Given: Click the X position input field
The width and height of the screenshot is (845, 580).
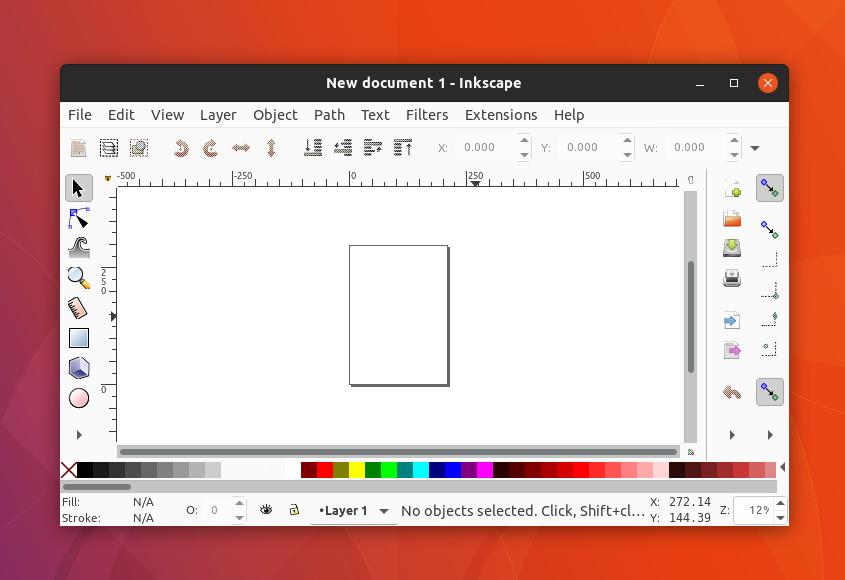Looking at the screenshot, I should tap(486, 148).
